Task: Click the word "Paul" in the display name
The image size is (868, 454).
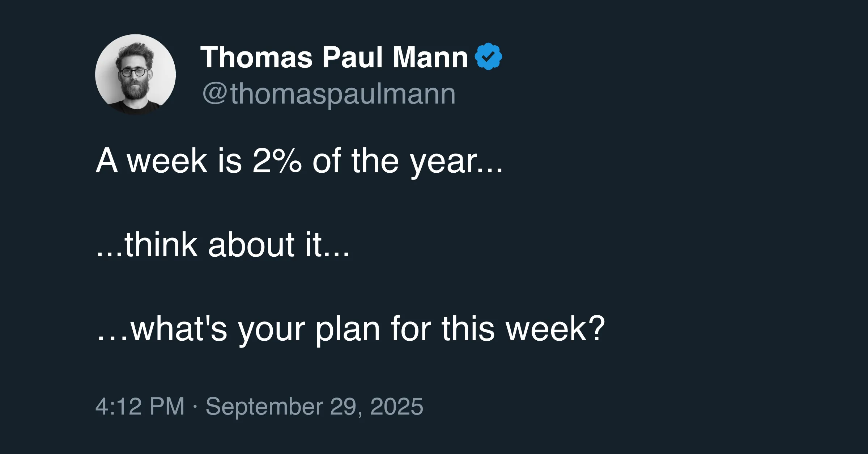Action: (x=352, y=57)
